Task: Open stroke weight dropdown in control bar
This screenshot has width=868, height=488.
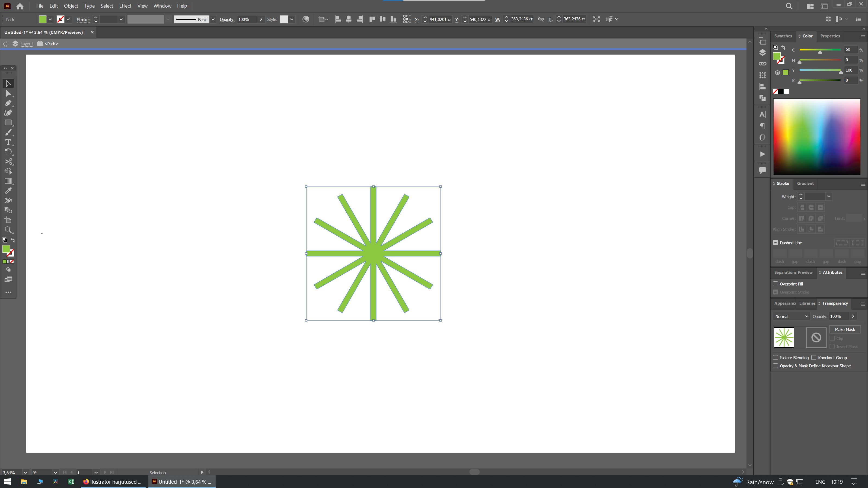Action: tap(121, 19)
